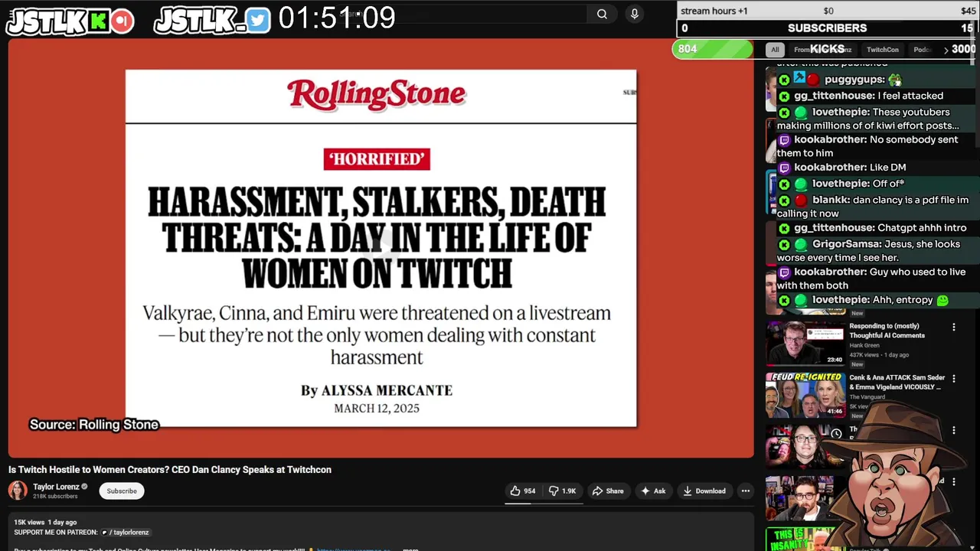
Task: Open the Ask AI button
Action: coord(653,491)
